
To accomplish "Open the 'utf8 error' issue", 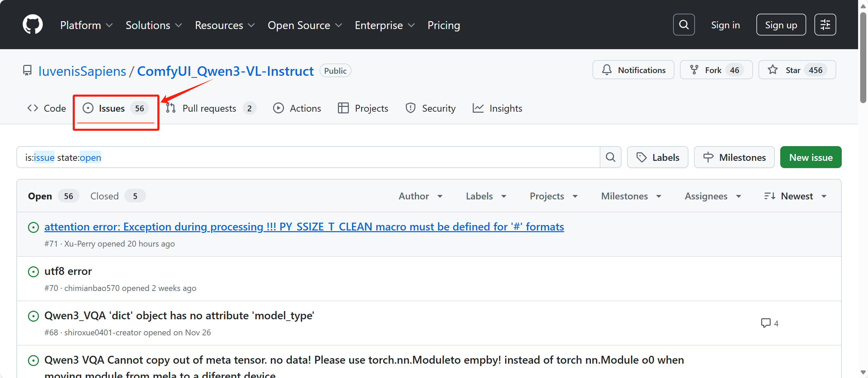I will pos(68,271).
